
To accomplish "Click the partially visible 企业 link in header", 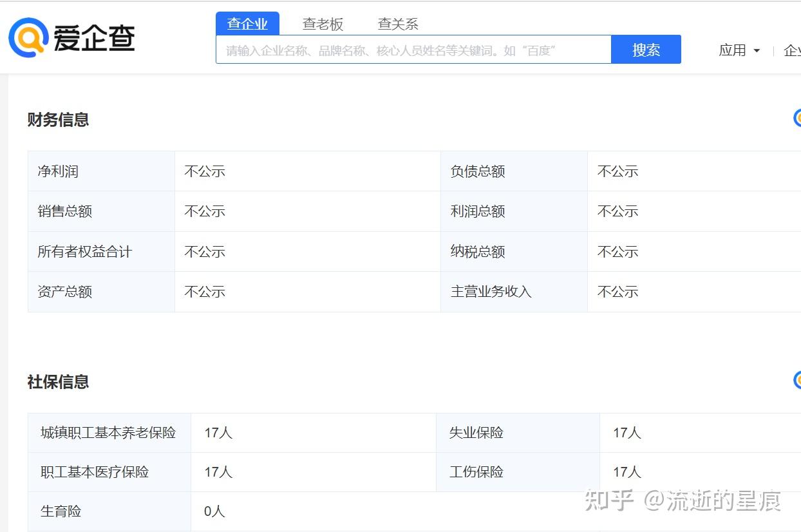I will 792,50.
